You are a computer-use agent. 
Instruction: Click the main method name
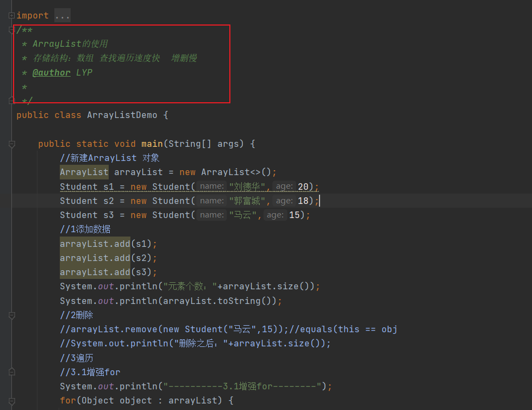pos(152,144)
